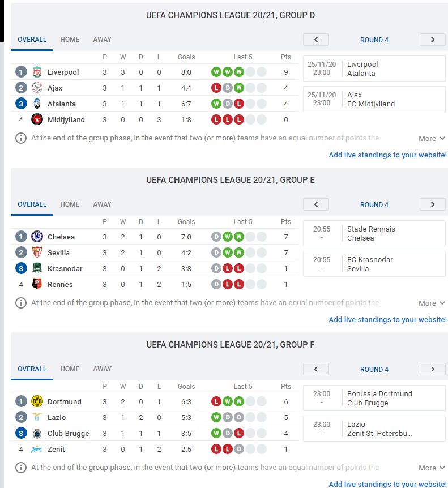Click the Rennes club logo

pyautogui.click(x=37, y=284)
